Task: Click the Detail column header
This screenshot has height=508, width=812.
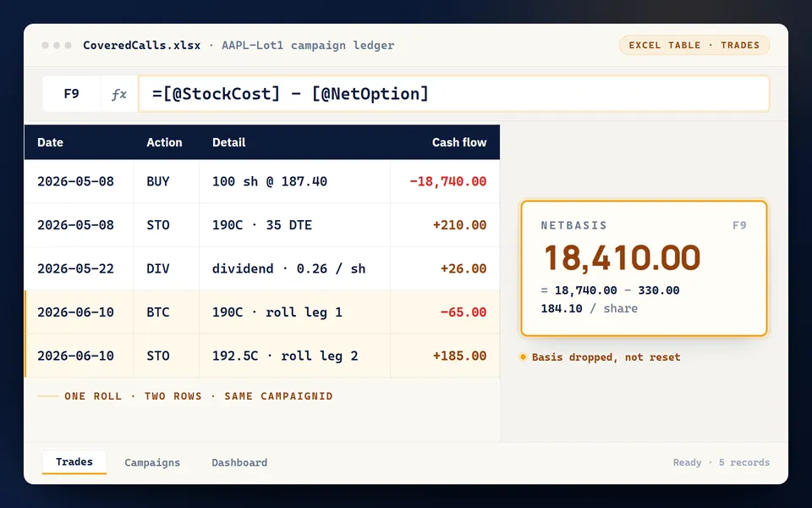Action: click(x=229, y=142)
